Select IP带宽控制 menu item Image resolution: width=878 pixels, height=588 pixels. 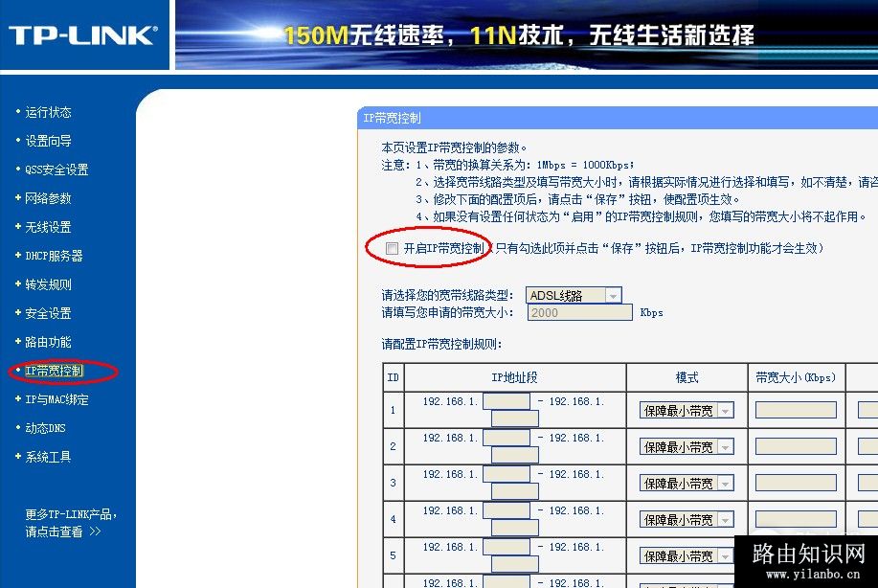click(54, 371)
